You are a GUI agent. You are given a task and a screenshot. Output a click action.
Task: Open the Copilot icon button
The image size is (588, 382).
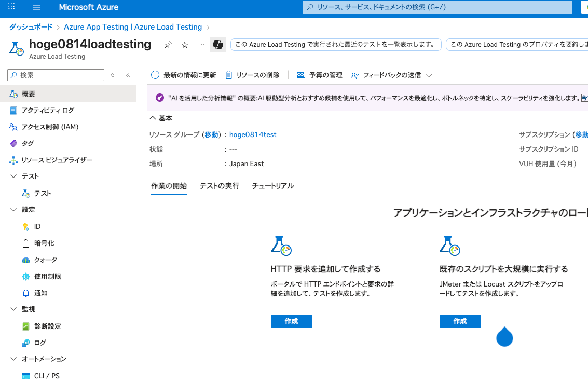pos(218,45)
